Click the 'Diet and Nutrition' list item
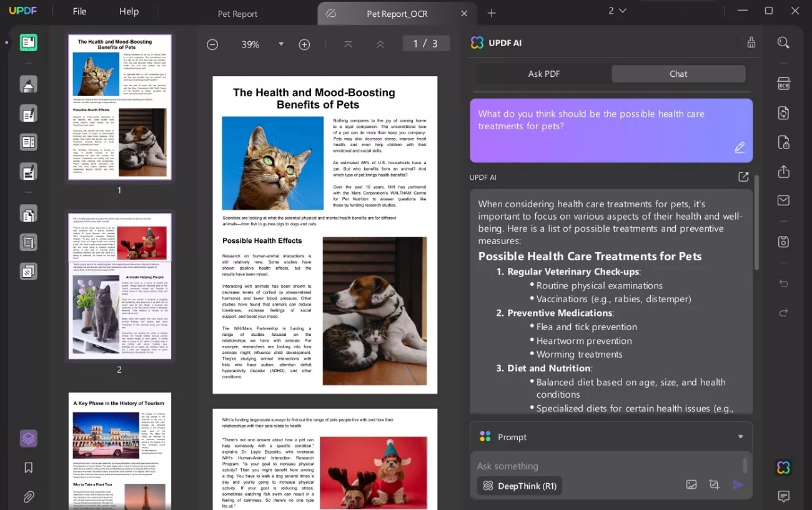Screen dimensions: 812x510 point(549,368)
